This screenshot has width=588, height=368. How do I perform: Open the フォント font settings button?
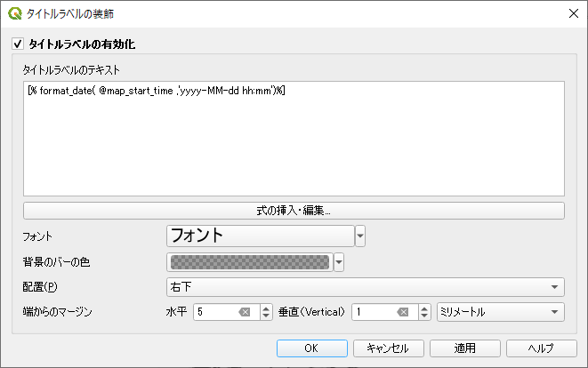click(261, 236)
